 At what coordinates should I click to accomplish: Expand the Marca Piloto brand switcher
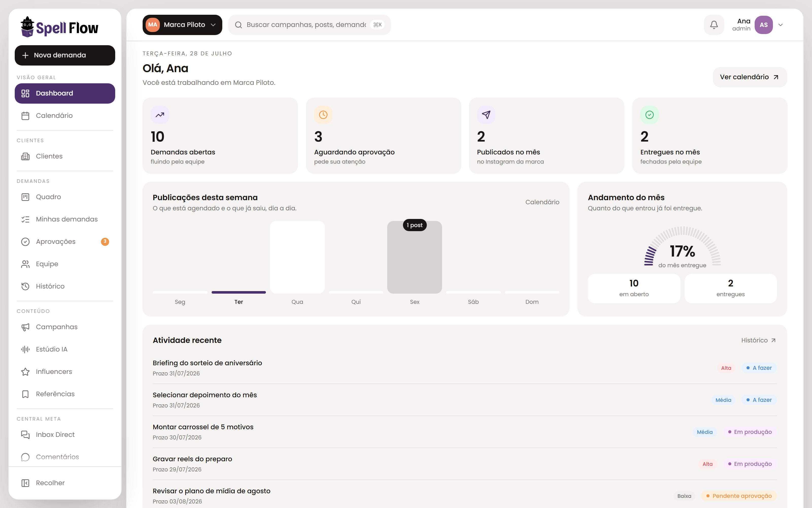click(x=182, y=25)
